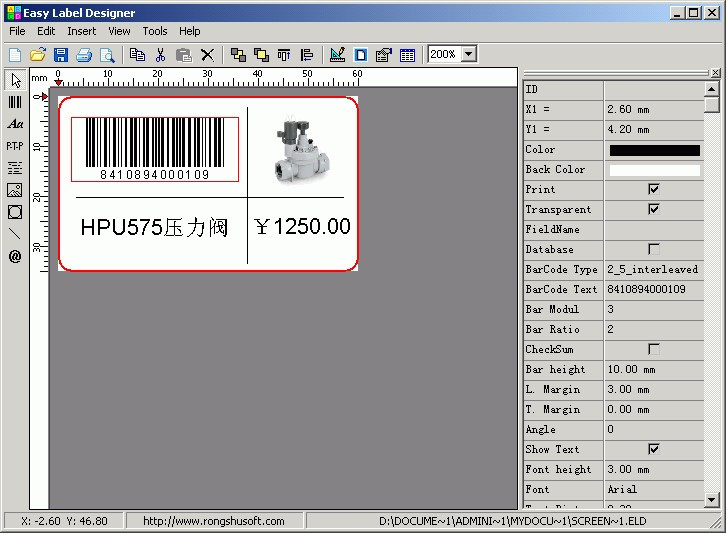Screen dimensions: 726x533
Task: Click the Copy icon in the toolbar
Action: (x=137, y=55)
